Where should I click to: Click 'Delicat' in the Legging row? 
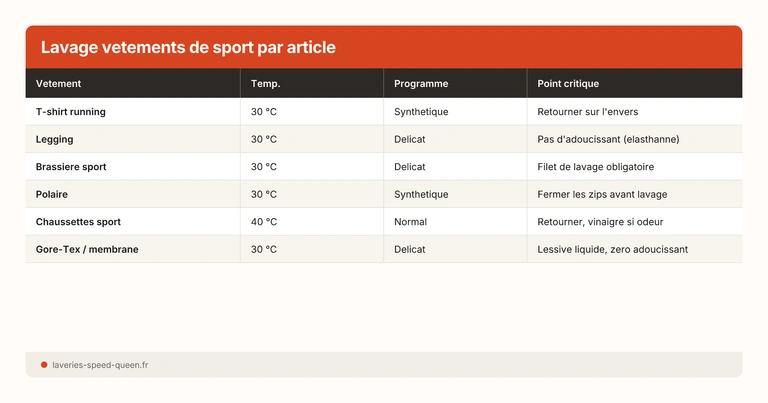click(409, 139)
